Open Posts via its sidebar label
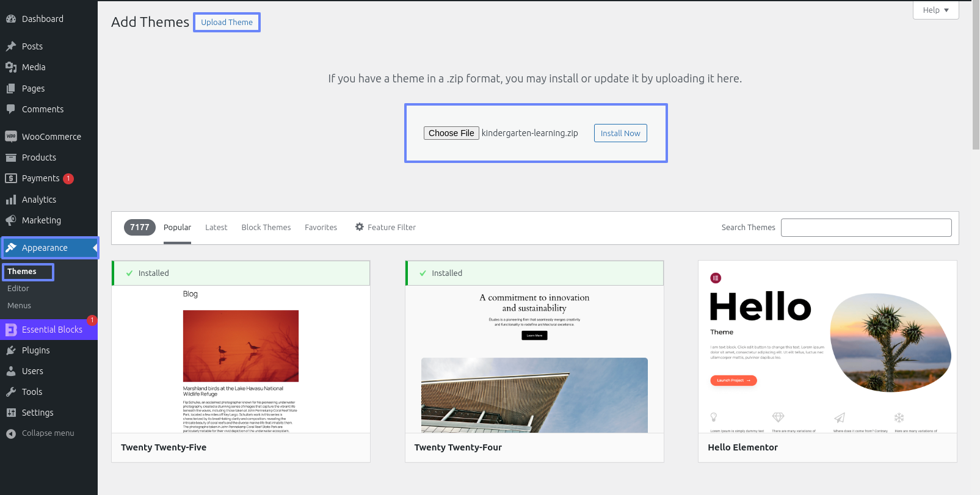The height and width of the screenshot is (495, 980). coord(32,46)
